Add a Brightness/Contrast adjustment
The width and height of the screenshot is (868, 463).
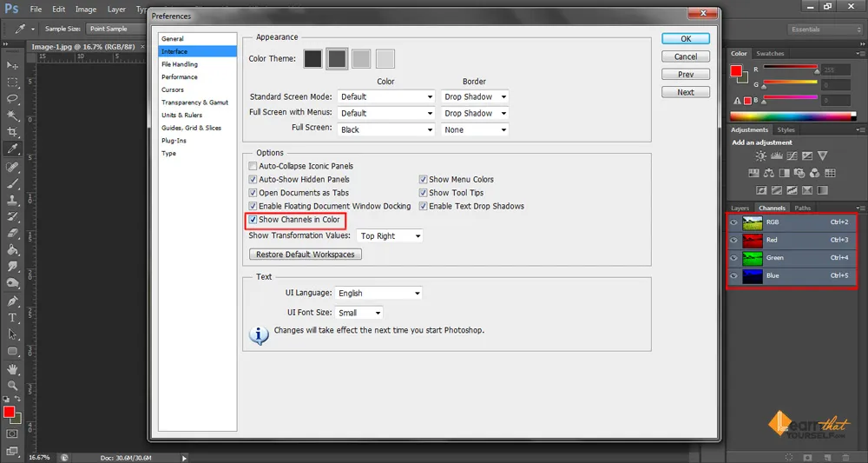click(x=761, y=156)
